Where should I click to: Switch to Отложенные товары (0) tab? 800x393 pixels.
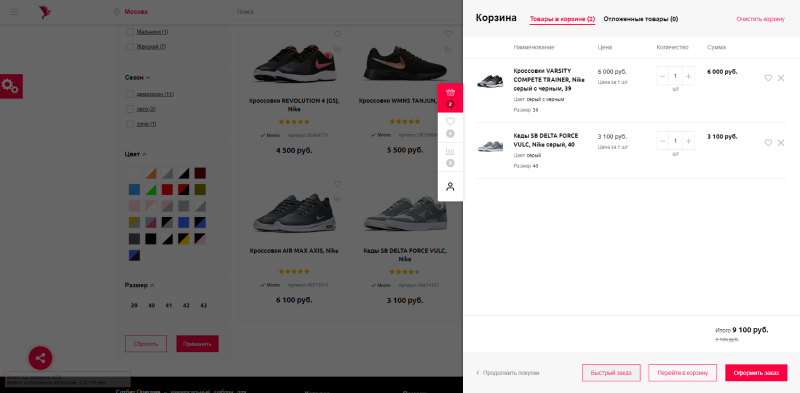(640, 19)
